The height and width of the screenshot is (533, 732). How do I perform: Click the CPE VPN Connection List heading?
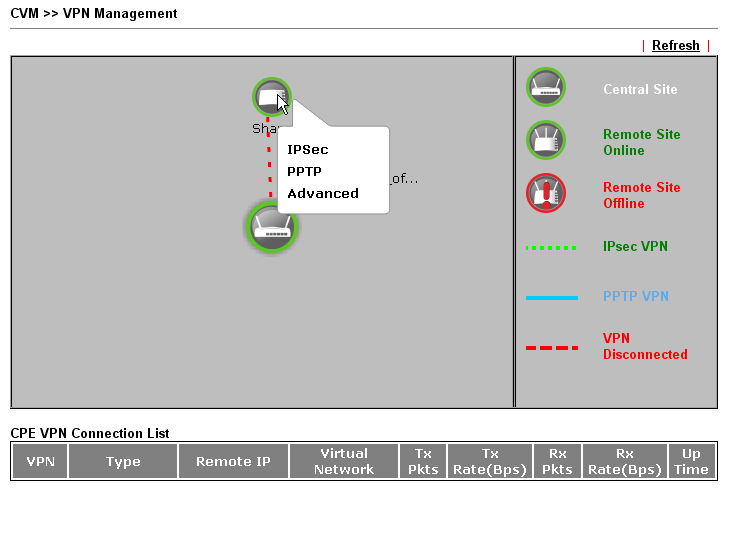pyautogui.click(x=90, y=433)
